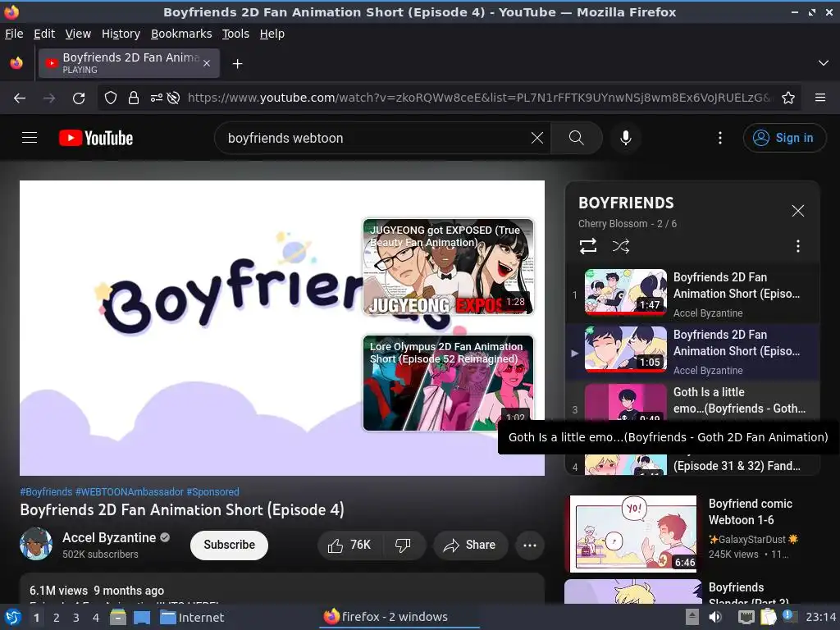Open the Tools menu

pos(235,34)
